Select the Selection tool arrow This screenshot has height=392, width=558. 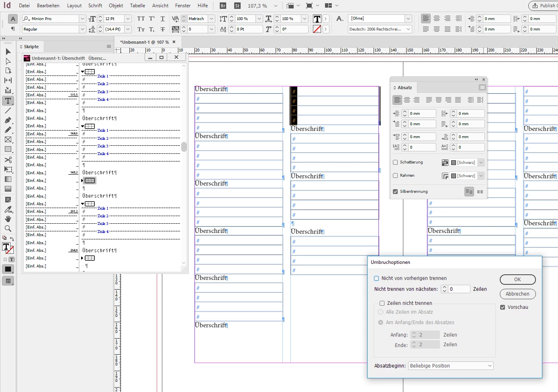click(8, 51)
